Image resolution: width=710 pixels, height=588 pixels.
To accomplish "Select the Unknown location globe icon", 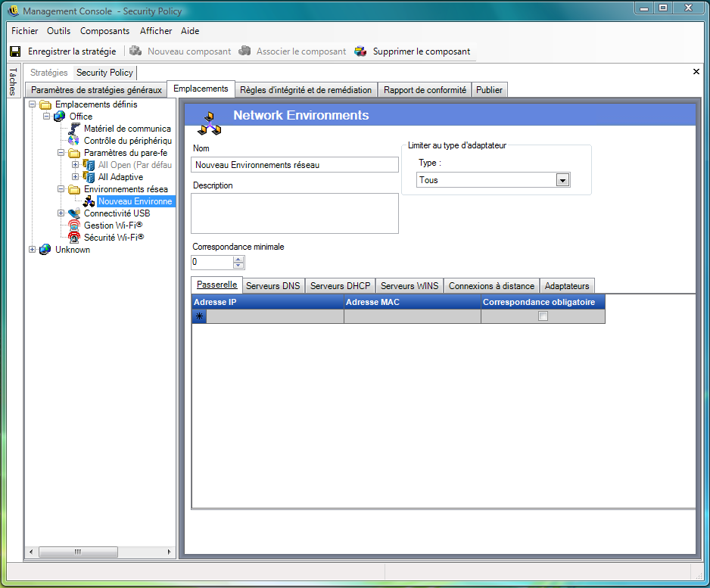I will [x=45, y=250].
